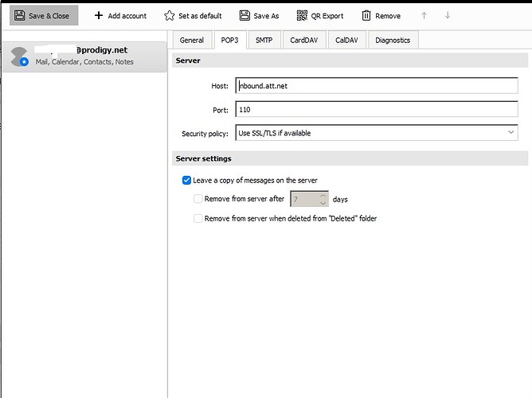Click the Remove trash can icon
Image resolution: width=532 pixels, height=398 pixels.
(x=366, y=15)
